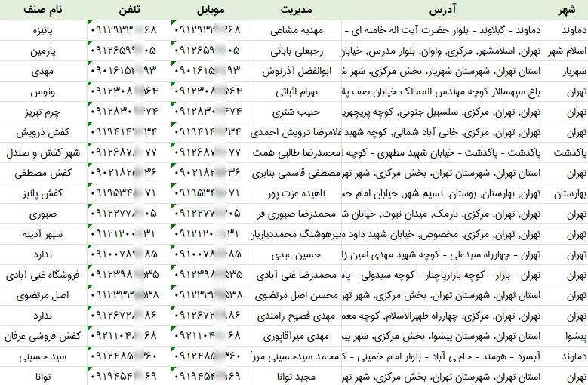Click telephone number in توانا row

tap(129, 377)
